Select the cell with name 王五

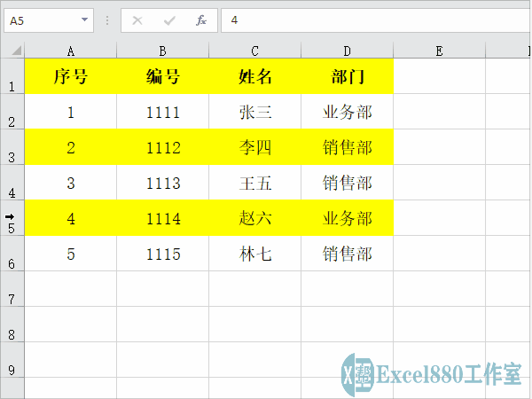(254, 183)
